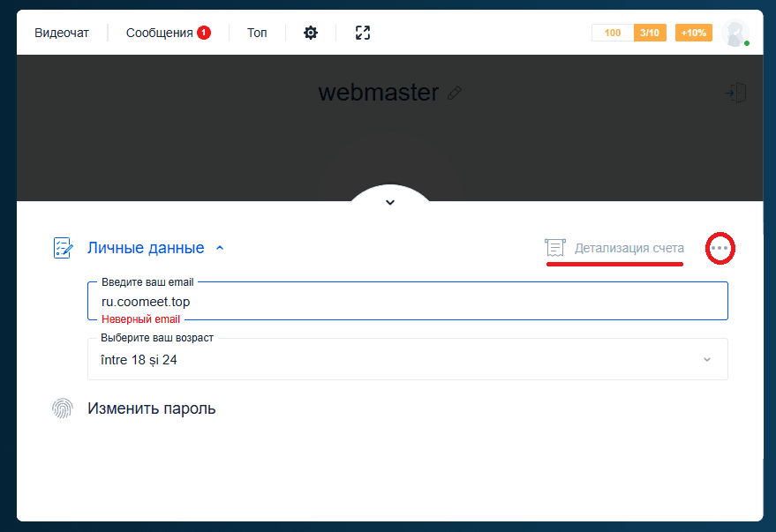Viewport: 776px width, 532px height.
Task: Toggle fullscreen mode icon
Action: (x=362, y=33)
